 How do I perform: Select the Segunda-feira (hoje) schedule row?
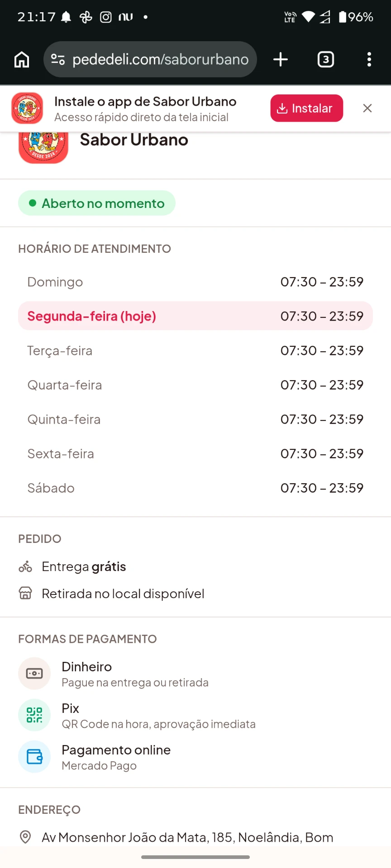tap(195, 316)
